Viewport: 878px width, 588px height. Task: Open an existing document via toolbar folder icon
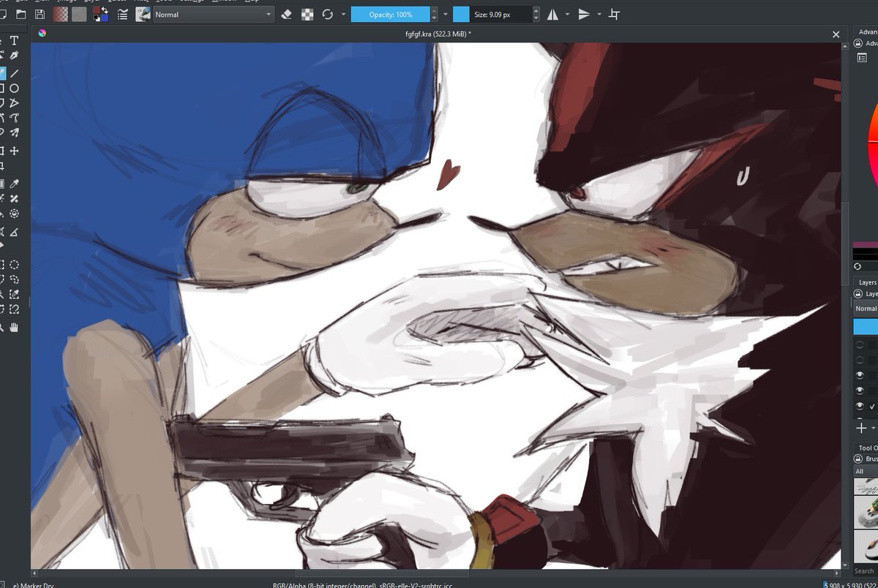20,14
